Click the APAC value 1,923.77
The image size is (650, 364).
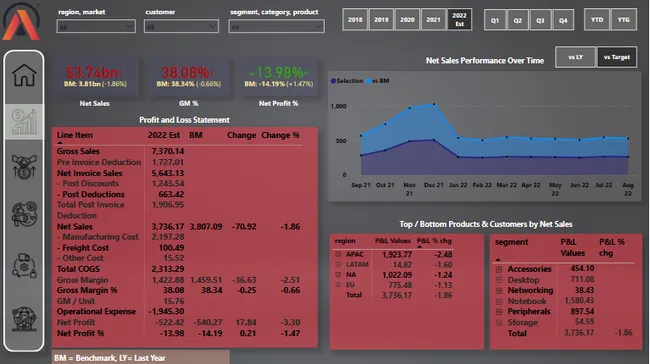(x=397, y=255)
